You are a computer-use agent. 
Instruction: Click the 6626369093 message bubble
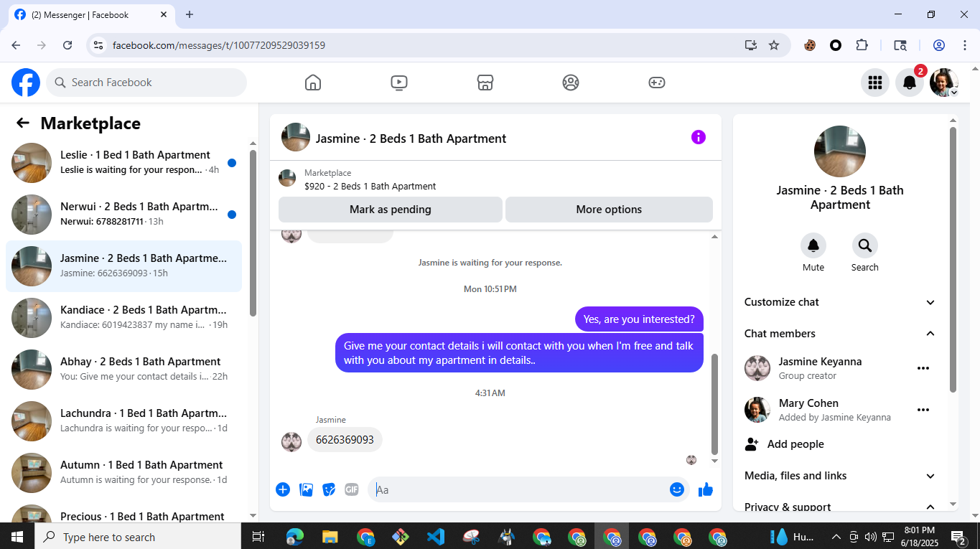(345, 440)
